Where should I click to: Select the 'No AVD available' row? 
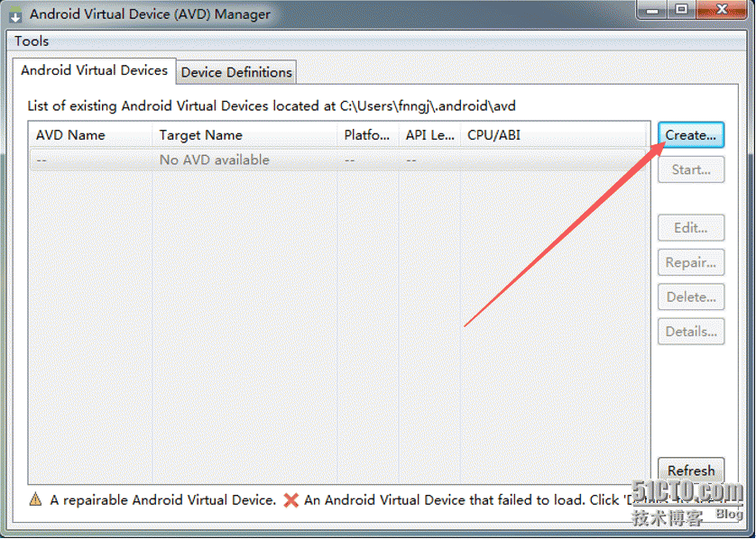point(337,160)
